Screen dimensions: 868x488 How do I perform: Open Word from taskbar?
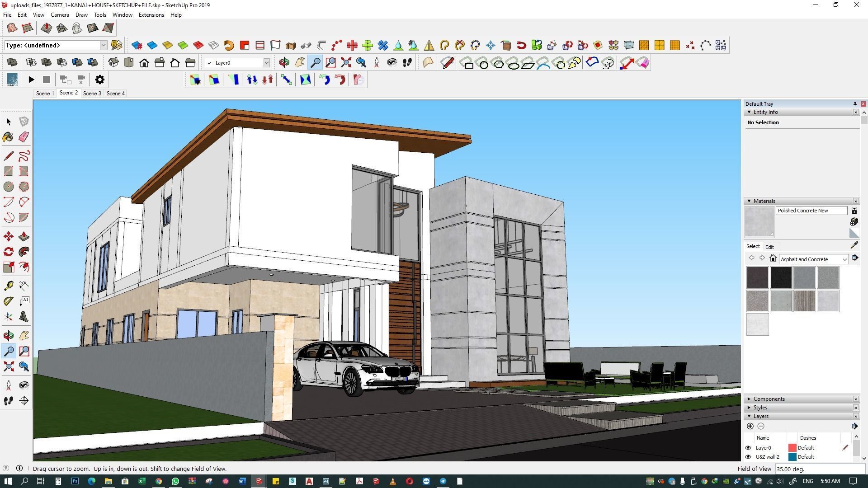[x=242, y=481]
